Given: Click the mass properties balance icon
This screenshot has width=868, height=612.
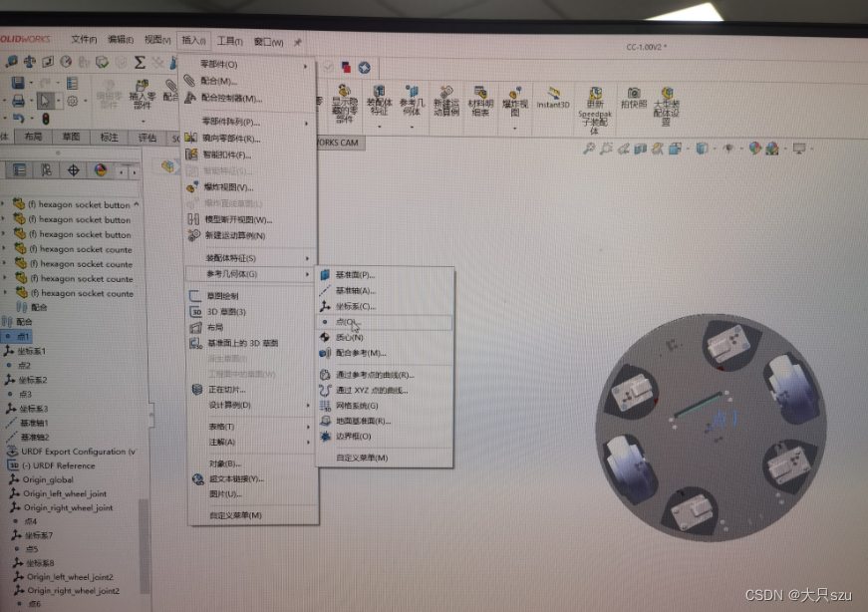Looking at the screenshot, I should click(x=29, y=62).
